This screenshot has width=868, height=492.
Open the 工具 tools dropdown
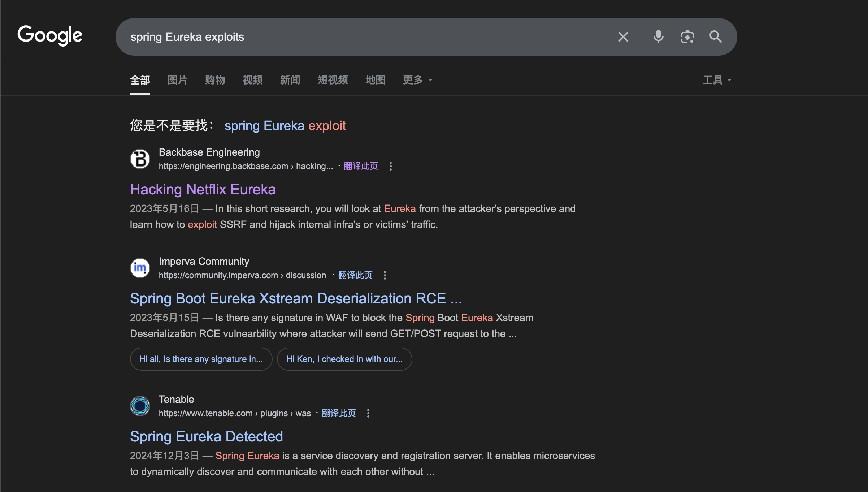(717, 80)
